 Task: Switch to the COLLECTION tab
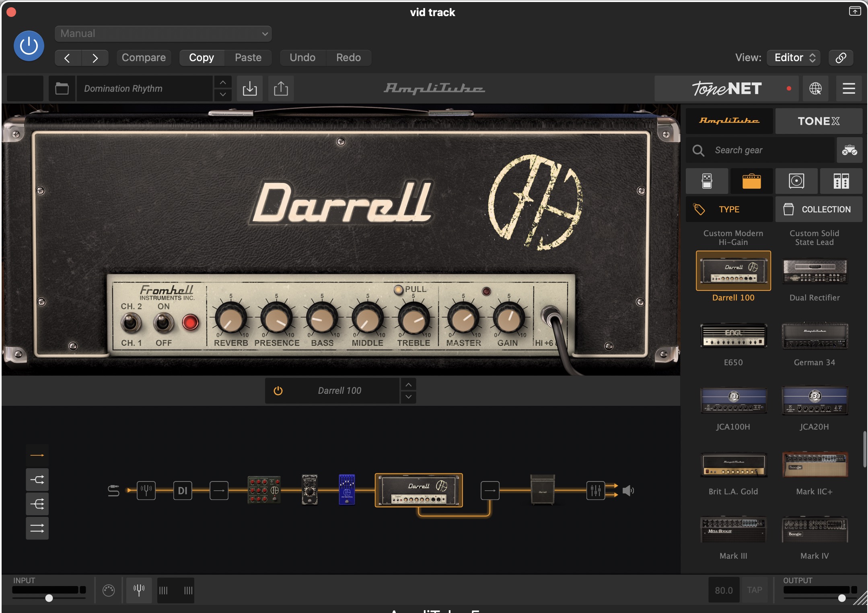[818, 209]
